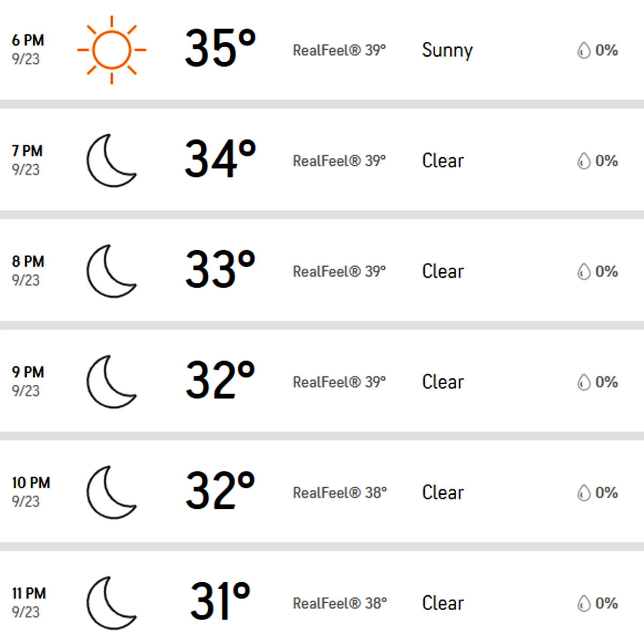Click the raindrop icon in 9 PM row
The height and width of the screenshot is (644, 644).
[583, 382]
